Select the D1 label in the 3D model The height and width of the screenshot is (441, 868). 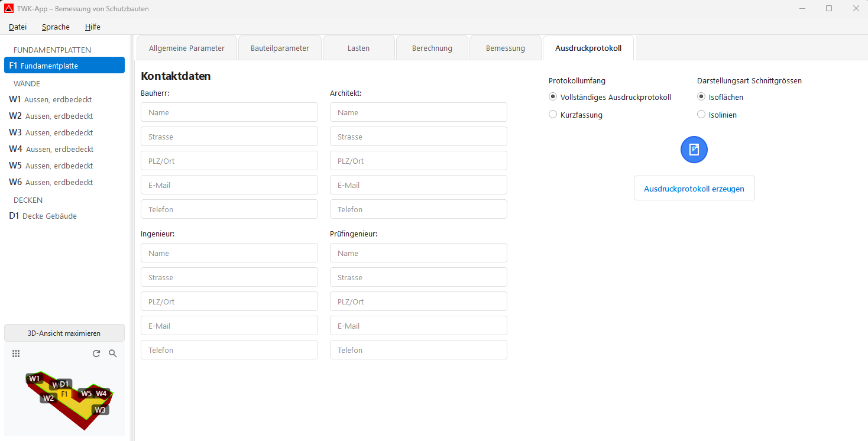(x=63, y=384)
